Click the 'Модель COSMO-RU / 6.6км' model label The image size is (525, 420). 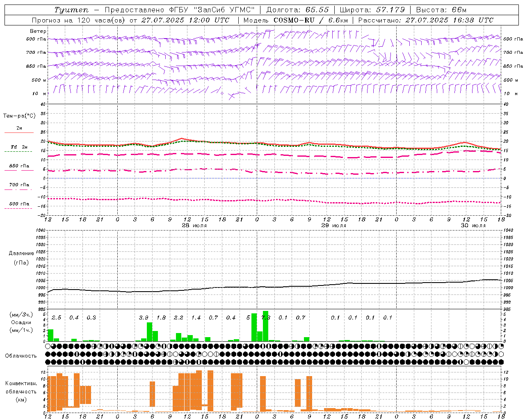point(296,20)
